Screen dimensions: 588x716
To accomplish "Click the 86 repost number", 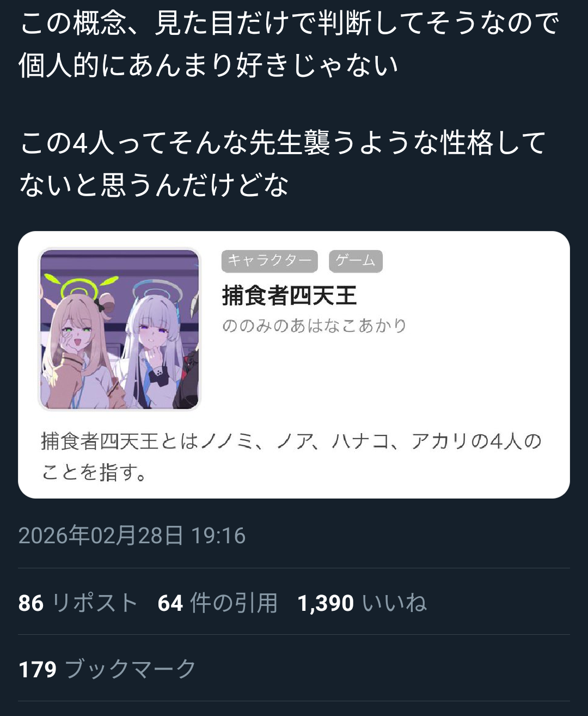I will 31,603.
